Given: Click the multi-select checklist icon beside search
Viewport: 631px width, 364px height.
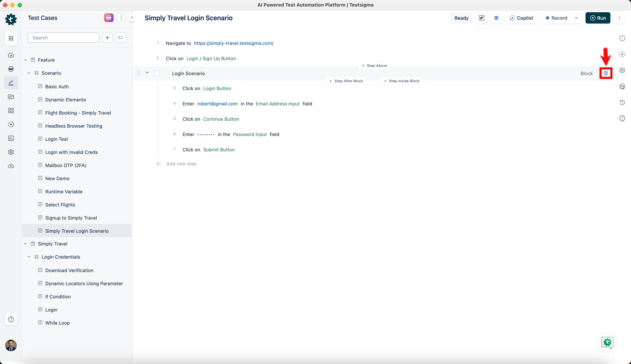Looking at the screenshot, I should pos(120,38).
